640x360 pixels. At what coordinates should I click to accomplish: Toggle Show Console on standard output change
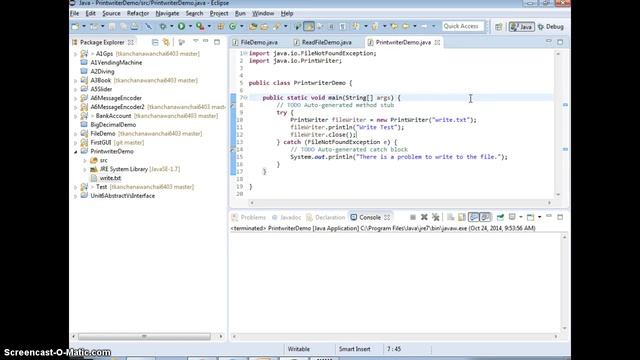point(473,217)
